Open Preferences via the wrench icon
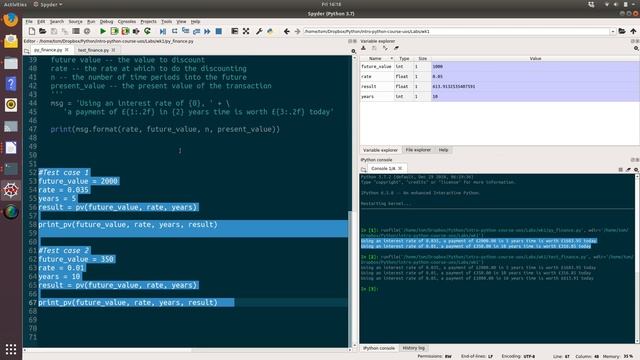The width and height of the screenshot is (640, 360). point(259,31)
